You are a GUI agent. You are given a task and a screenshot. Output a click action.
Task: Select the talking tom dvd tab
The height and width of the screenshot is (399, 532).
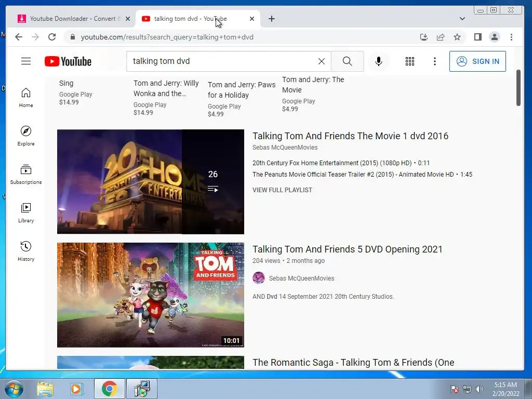coord(197,19)
